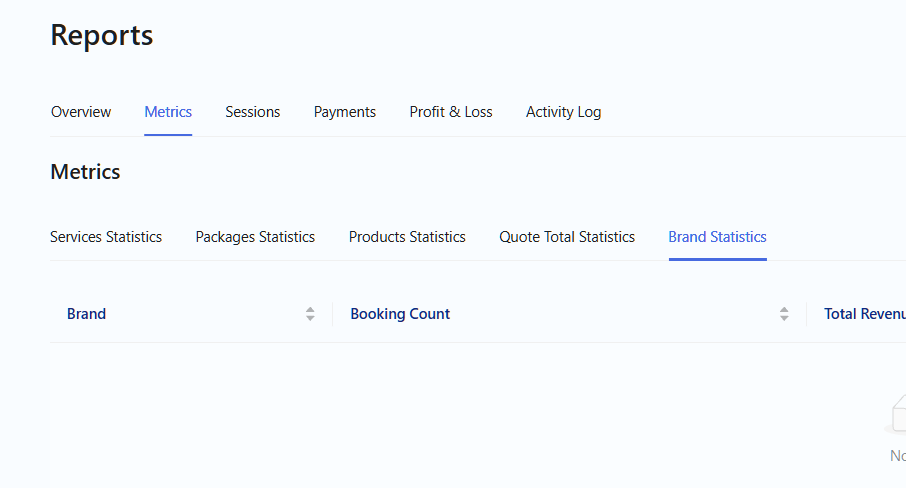Show Services Statistics
The width and height of the screenshot is (906, 488).
pos(106,237)
